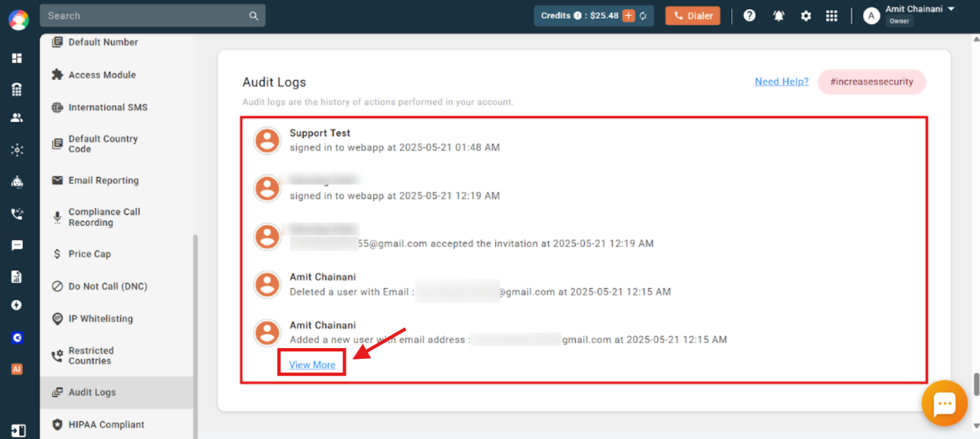Click the #increasessecurity tag

[872, 81]
